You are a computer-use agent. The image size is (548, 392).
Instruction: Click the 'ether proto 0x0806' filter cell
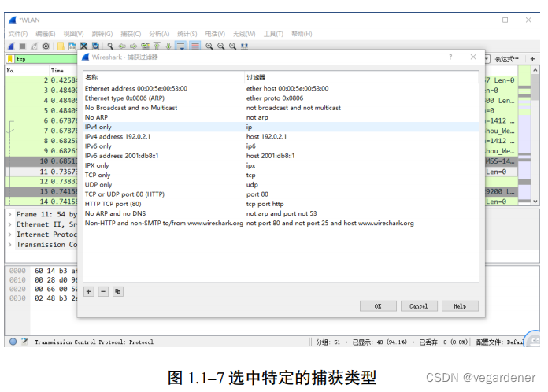275,98
